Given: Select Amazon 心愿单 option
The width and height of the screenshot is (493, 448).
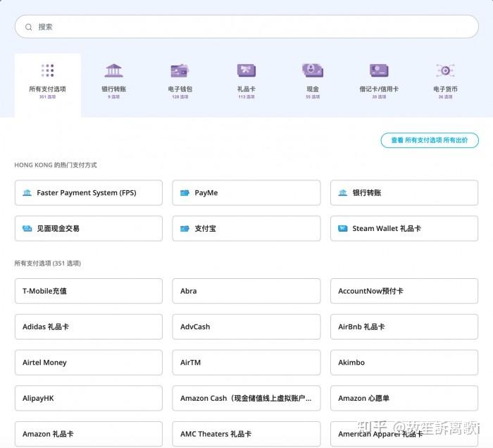Looking at the screenshot, I should point(404,398).
